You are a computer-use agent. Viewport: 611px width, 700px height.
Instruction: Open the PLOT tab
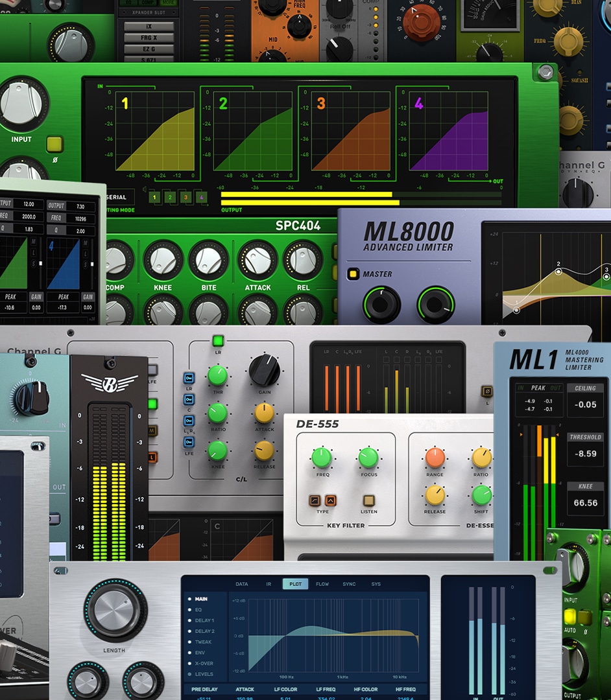point(295,584)
